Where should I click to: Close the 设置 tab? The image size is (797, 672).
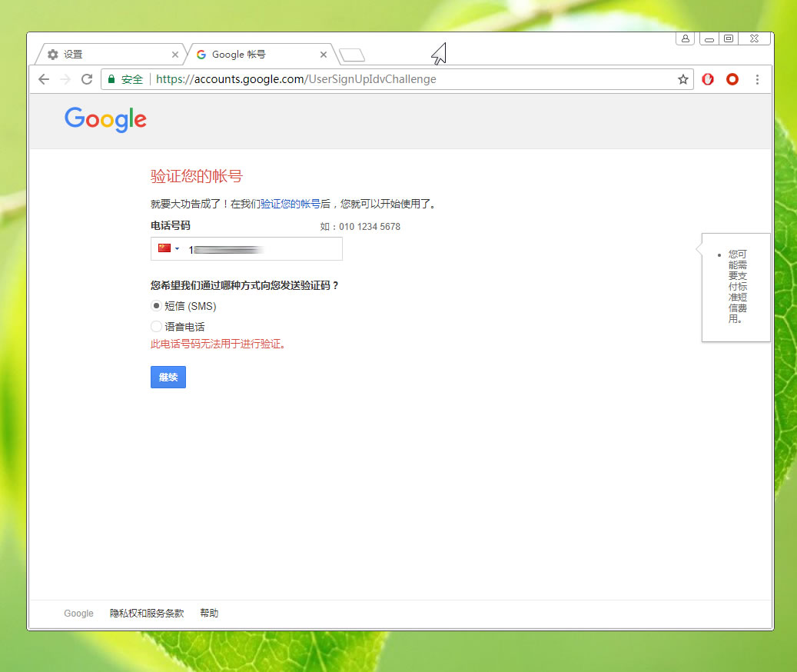click(x=175, y=55)
